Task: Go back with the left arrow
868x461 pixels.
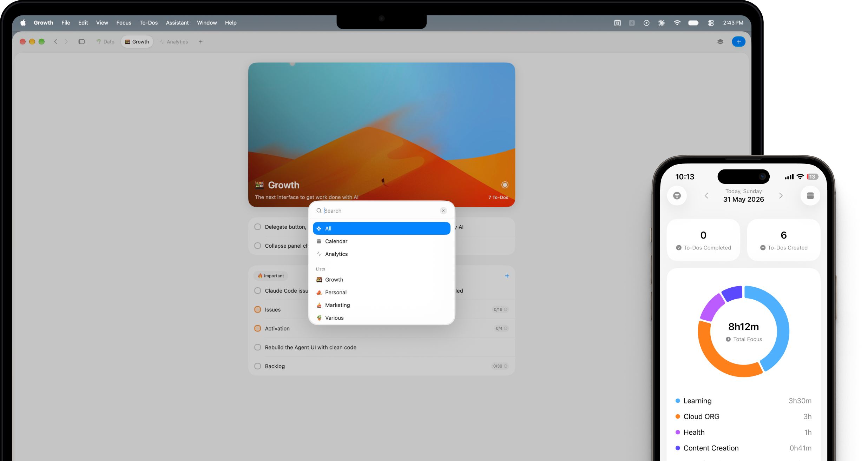Action: point(55,42)
